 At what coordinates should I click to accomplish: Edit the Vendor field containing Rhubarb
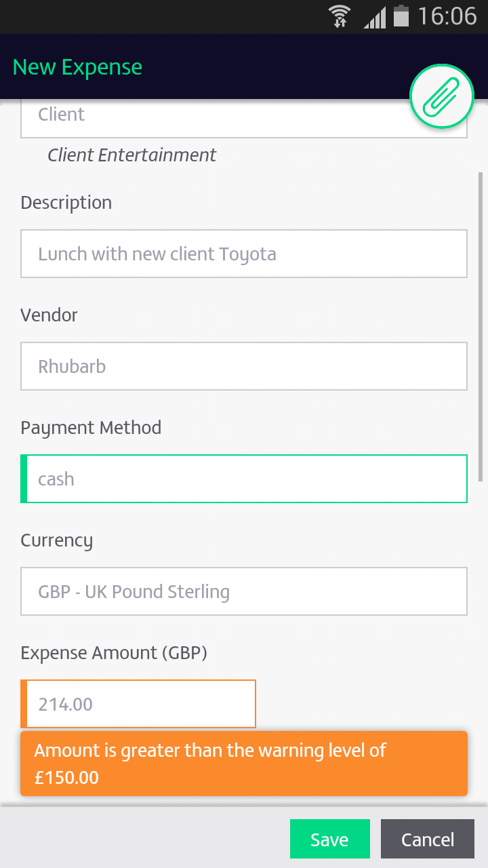(244, 366)
